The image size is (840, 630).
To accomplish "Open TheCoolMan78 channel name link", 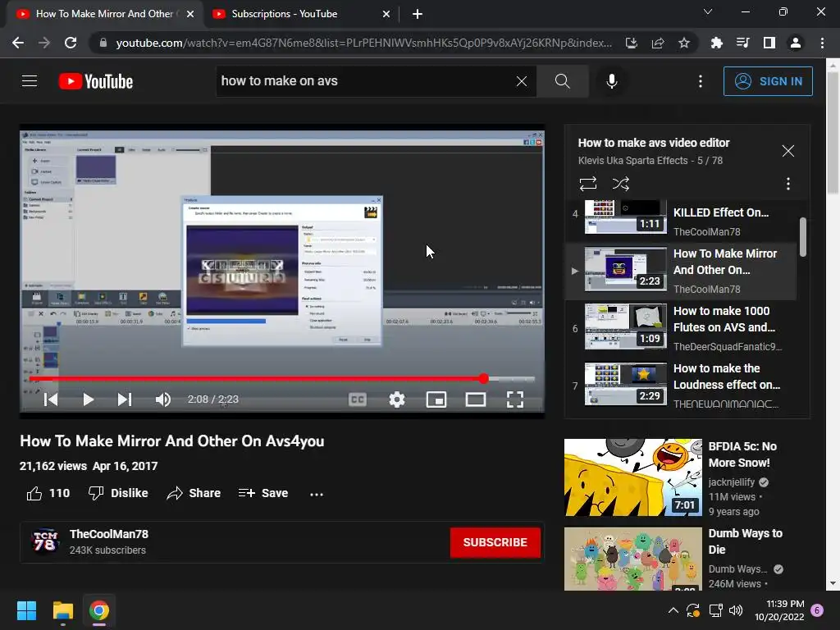I will tap(109, 534).
